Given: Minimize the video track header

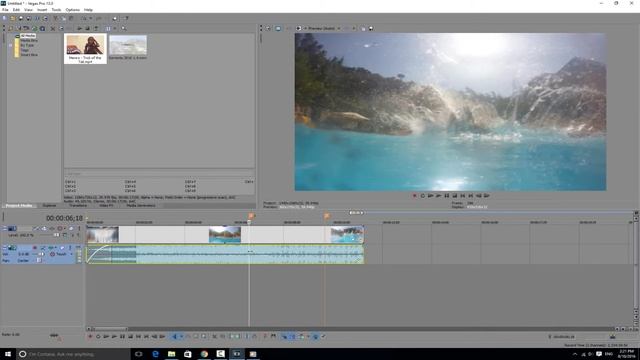Looking at the screenshot, I should tap(5, 229).
